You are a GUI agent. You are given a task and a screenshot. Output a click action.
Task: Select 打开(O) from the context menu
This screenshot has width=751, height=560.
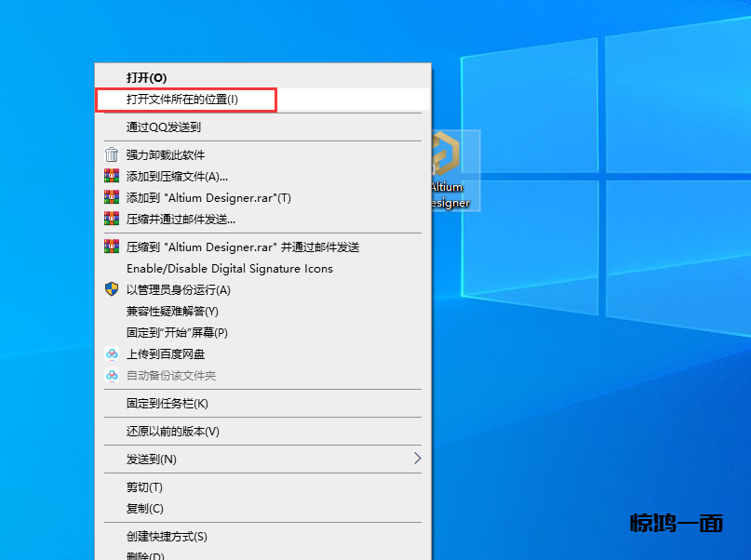147,78
